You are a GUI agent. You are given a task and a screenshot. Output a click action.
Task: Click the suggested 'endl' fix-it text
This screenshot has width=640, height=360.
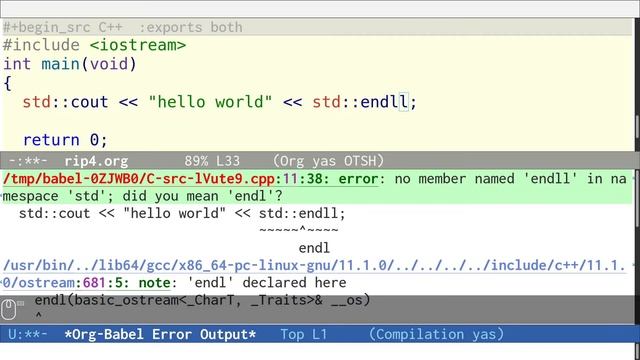pos(314,248)
